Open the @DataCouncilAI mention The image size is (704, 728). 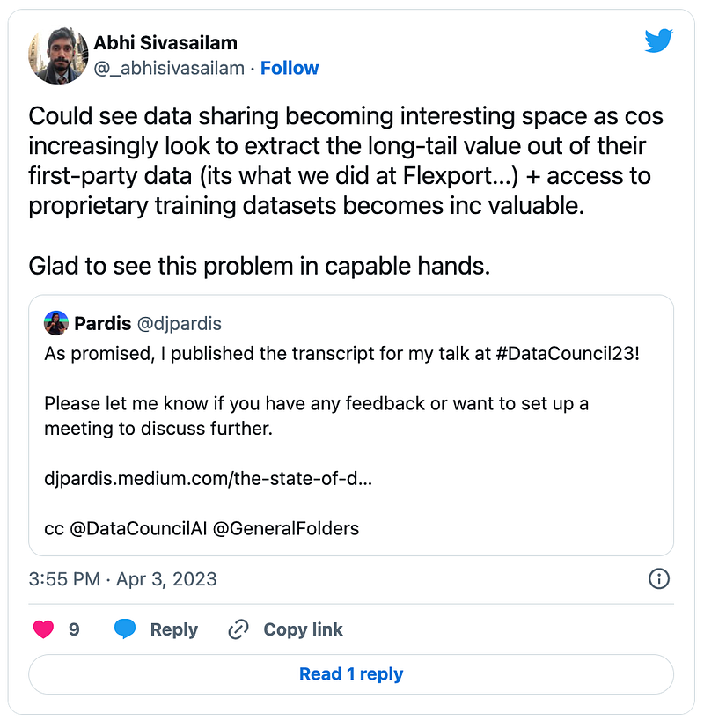(138, 528)
